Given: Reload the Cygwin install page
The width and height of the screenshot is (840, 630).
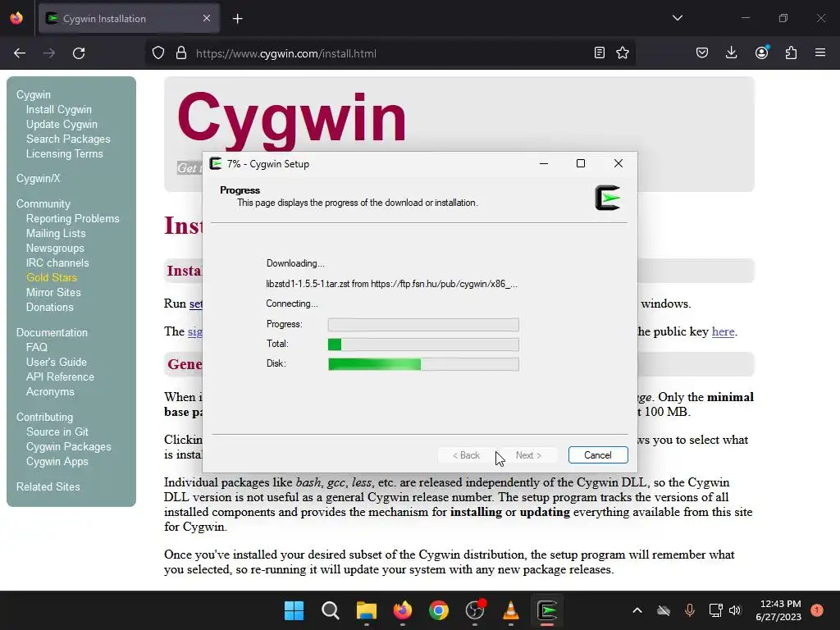Looking at the screenshot, I should (x=79, y=53).
